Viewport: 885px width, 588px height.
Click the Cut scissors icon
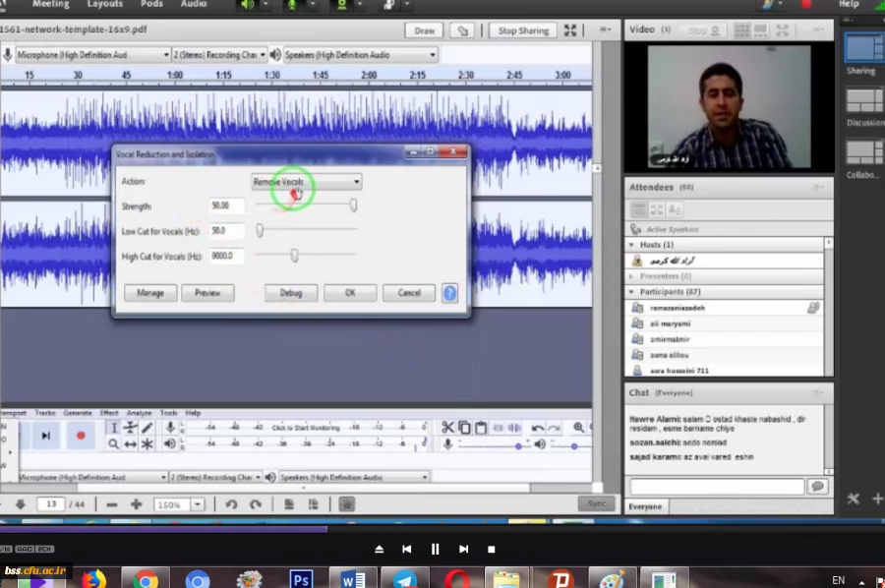click(x=447, y=428)
